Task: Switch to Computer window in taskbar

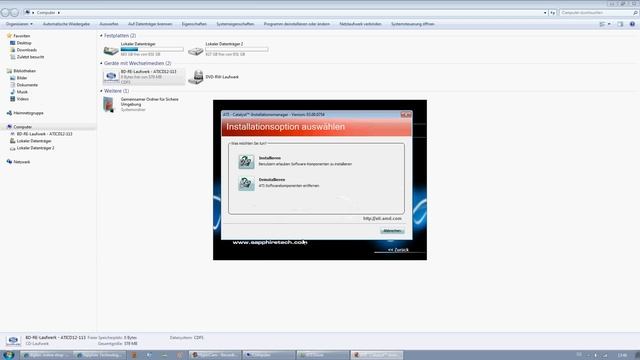Action: click(268, 355)
